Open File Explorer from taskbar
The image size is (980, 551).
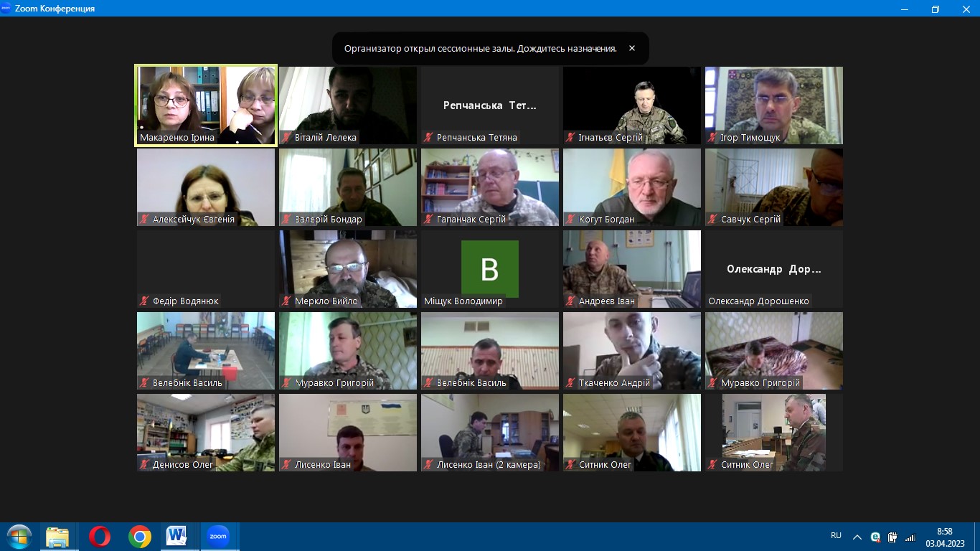click(57, 537)
